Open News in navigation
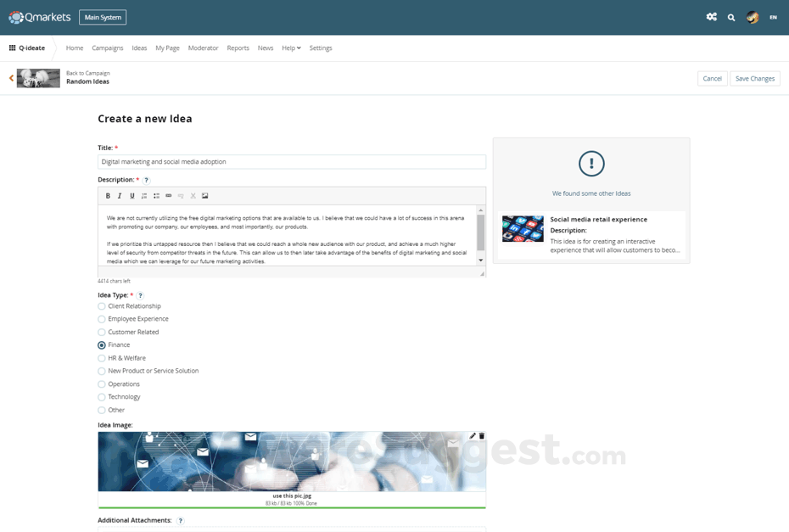The image size is (789, 532). point(266,48)
